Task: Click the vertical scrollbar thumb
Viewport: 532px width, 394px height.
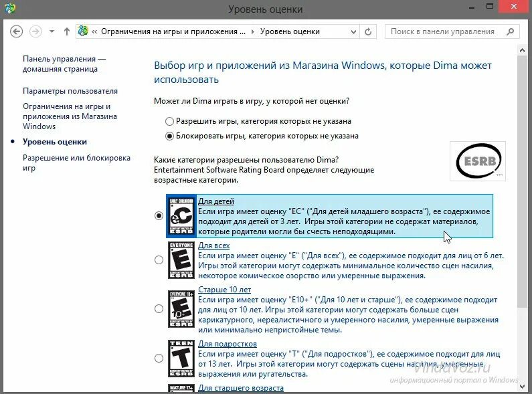Action: pyautogui.click(x=522, y=181)
